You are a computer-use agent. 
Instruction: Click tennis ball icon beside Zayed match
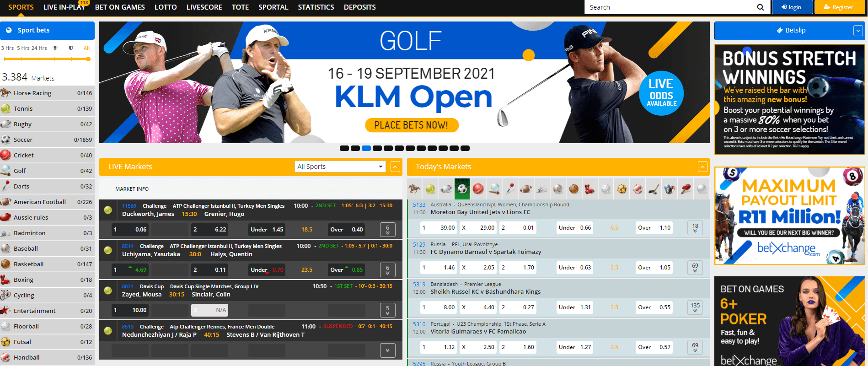tap(108, 291)
